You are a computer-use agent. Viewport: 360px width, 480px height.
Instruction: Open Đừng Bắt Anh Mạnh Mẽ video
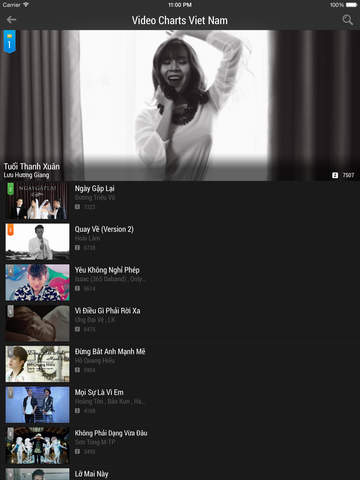[180, 364]
